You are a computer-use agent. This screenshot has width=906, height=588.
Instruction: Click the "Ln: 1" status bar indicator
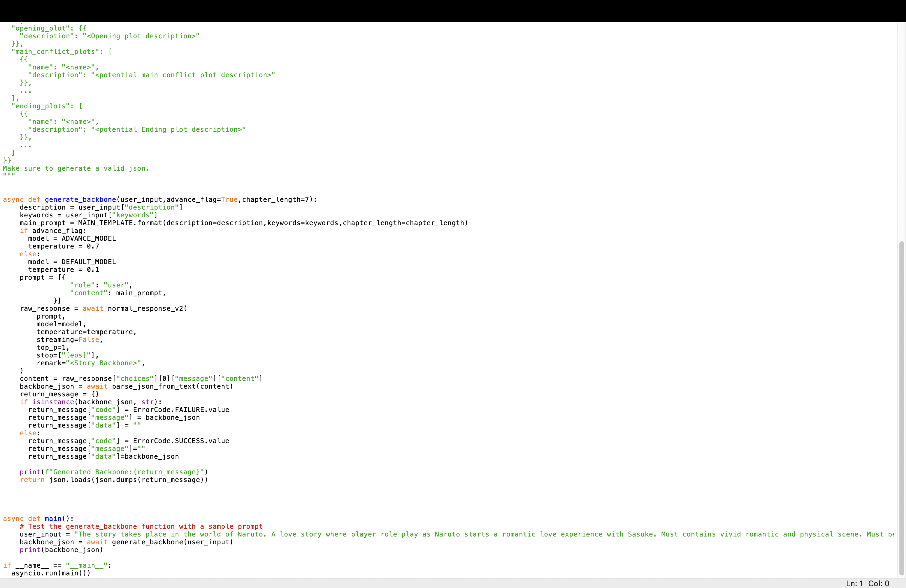click(x=854, y=584)
